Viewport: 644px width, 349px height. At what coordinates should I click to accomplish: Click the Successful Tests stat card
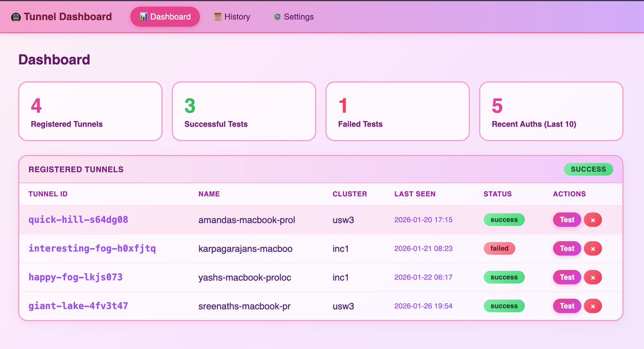pos(244,111)
